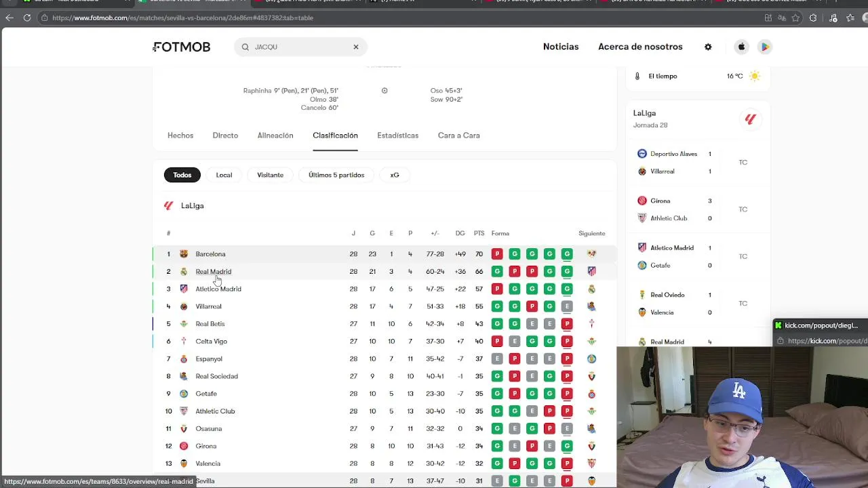Click the LaLiga sidebar logo icon

750,119
